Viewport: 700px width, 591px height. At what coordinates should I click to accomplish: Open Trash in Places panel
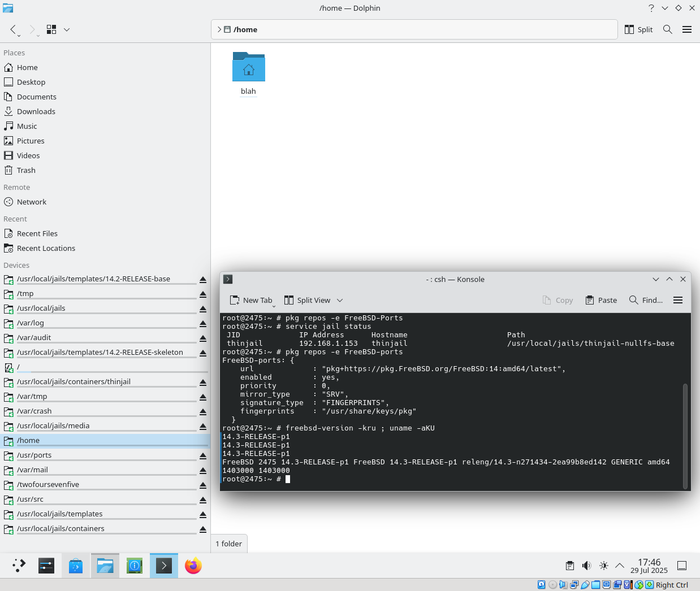tap(105, 170)
